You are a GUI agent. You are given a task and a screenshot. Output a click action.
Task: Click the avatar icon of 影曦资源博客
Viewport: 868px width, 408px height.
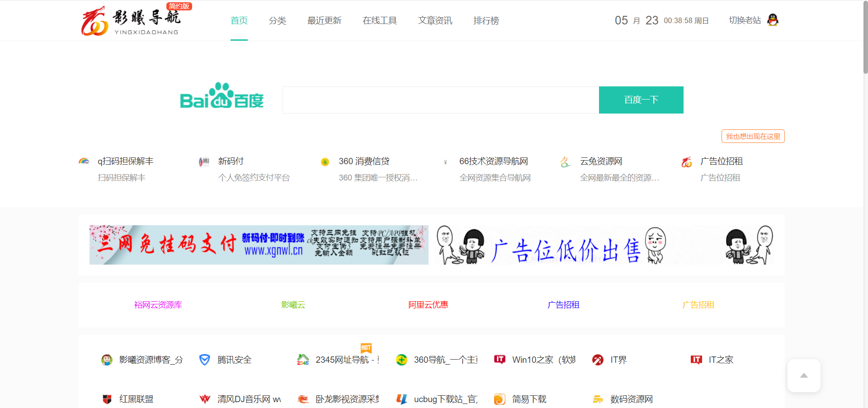coord(107,360)
